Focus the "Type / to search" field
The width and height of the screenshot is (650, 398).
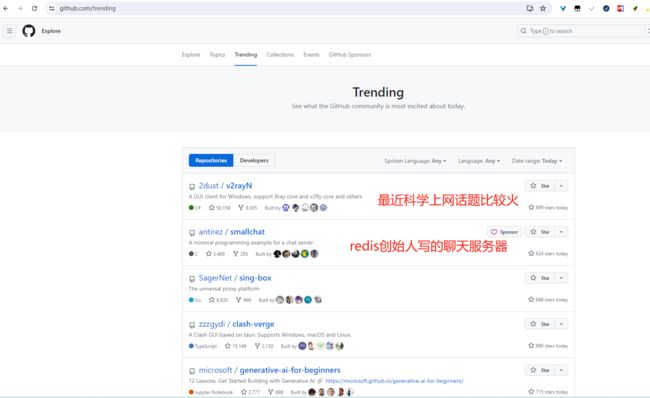tap(583, 31)
